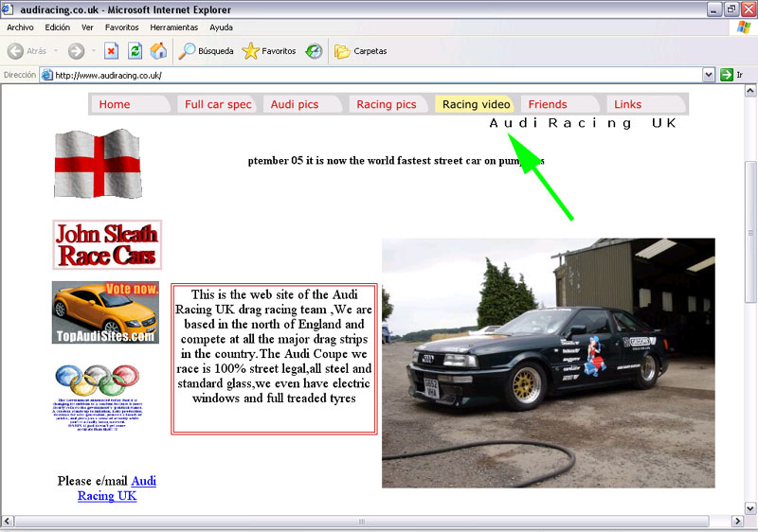Viewport: 758px width, 532px height.
Task: Click the vertical scrollbar thumb
Action: pyautogui.click(x=749, y=233)
